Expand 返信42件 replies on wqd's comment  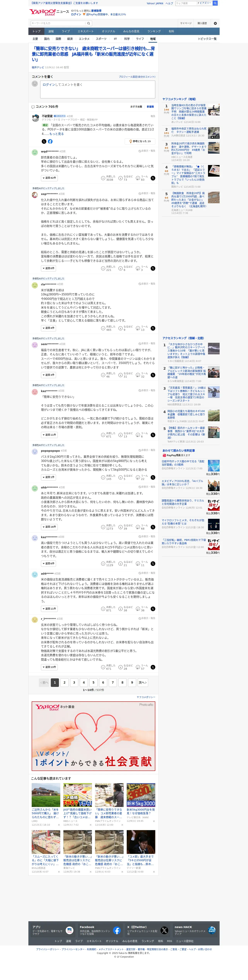(49, 178)
